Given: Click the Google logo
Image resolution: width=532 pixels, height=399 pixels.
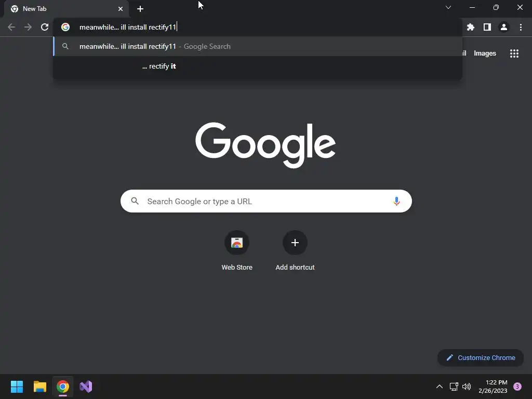Looking at the screenshot, I should (x=265, y=145).
